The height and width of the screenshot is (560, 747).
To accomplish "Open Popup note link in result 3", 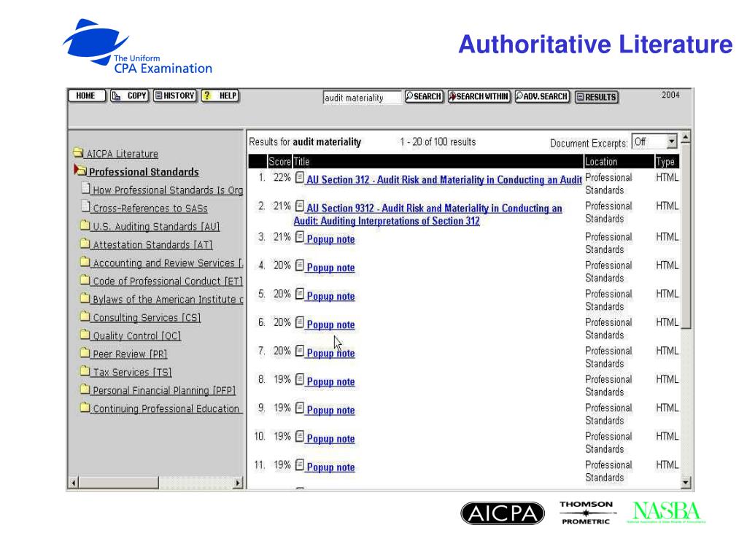I will point(330,239).
